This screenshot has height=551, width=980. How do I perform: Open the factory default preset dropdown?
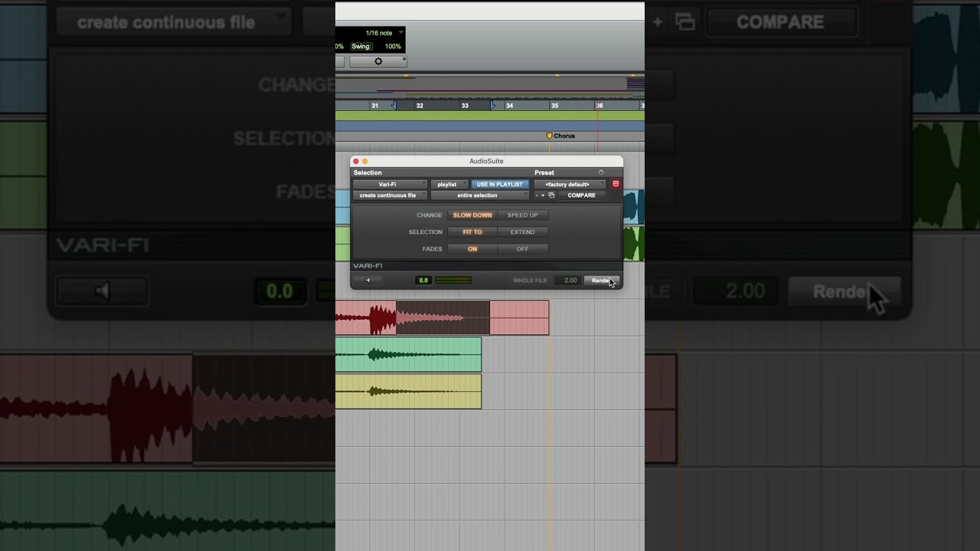pyautogui.click(x=570, y=184)
